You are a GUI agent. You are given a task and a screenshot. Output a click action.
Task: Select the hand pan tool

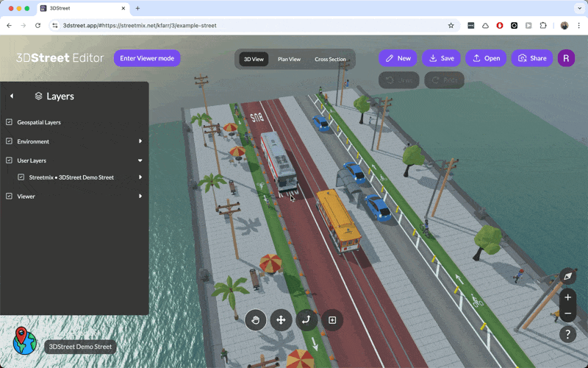click(255, 319)
